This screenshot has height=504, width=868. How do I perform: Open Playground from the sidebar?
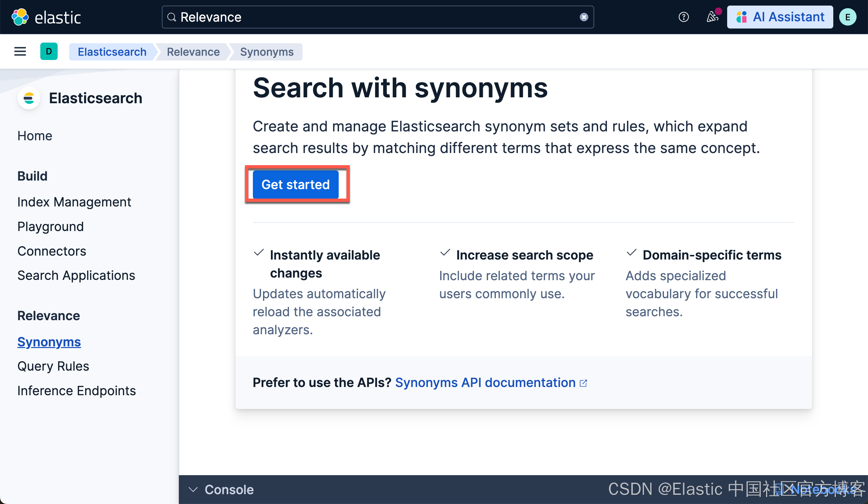[50, 226]
